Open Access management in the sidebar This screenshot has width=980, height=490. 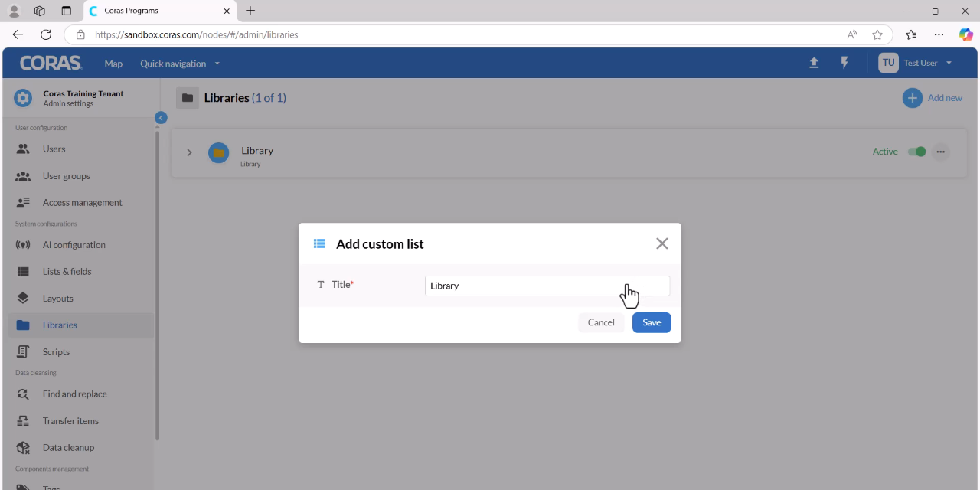[x=80, y=203]
